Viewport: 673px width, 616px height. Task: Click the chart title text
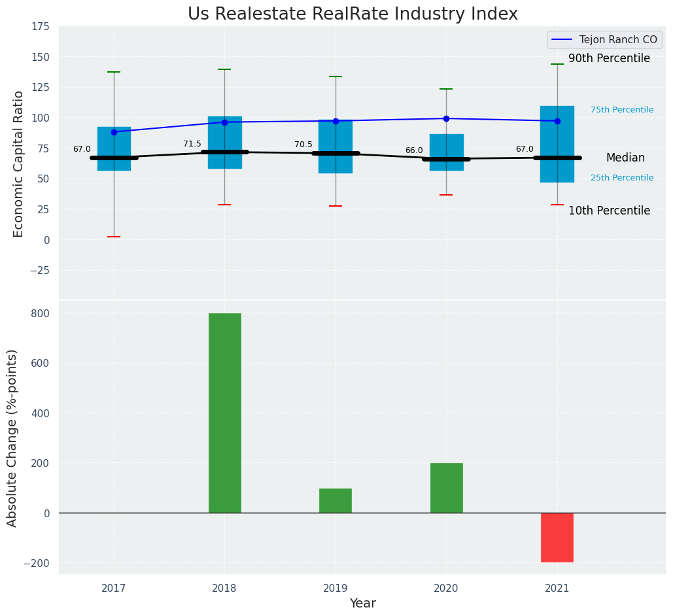click(353, 14)
